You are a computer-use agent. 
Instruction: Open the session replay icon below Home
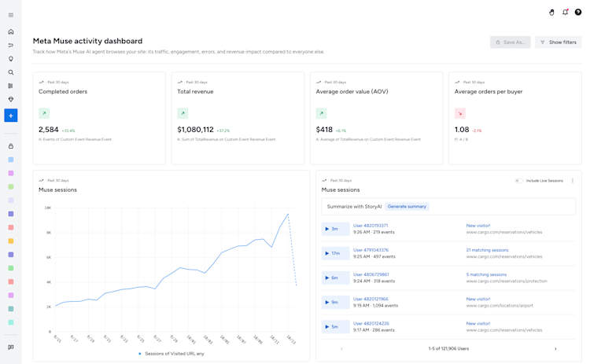pos(11,45)
